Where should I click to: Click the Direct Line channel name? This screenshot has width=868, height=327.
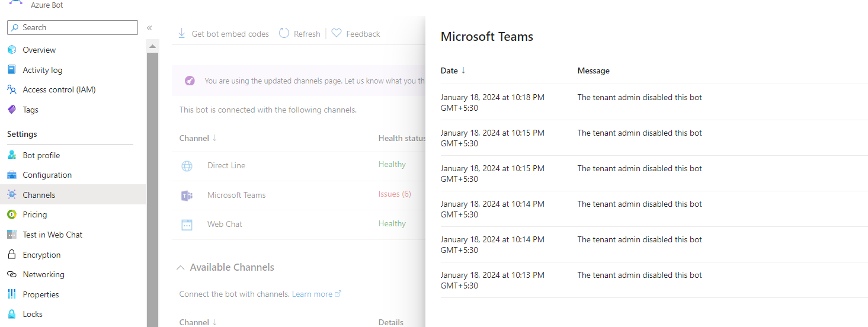click(226, 165)
